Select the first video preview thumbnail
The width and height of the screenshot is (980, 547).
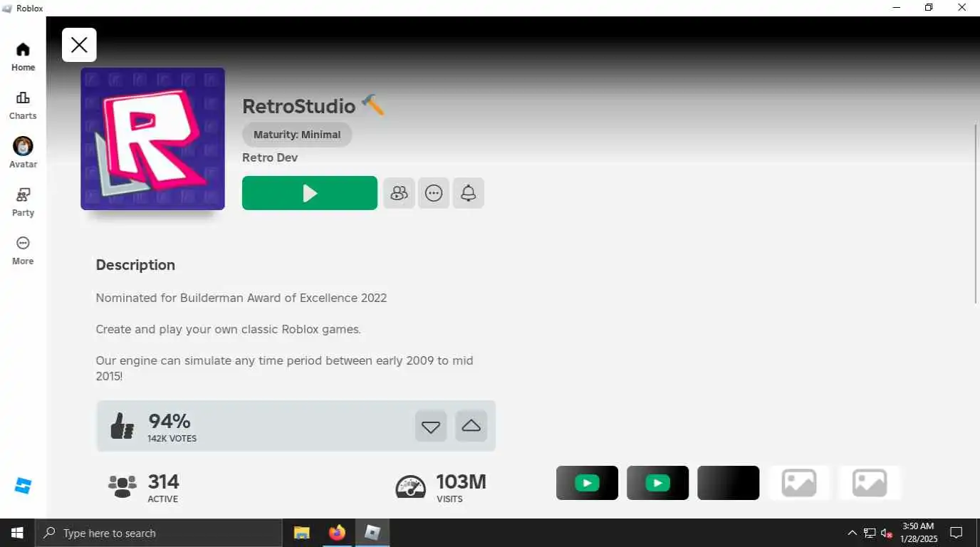click(x=587, y=483)
